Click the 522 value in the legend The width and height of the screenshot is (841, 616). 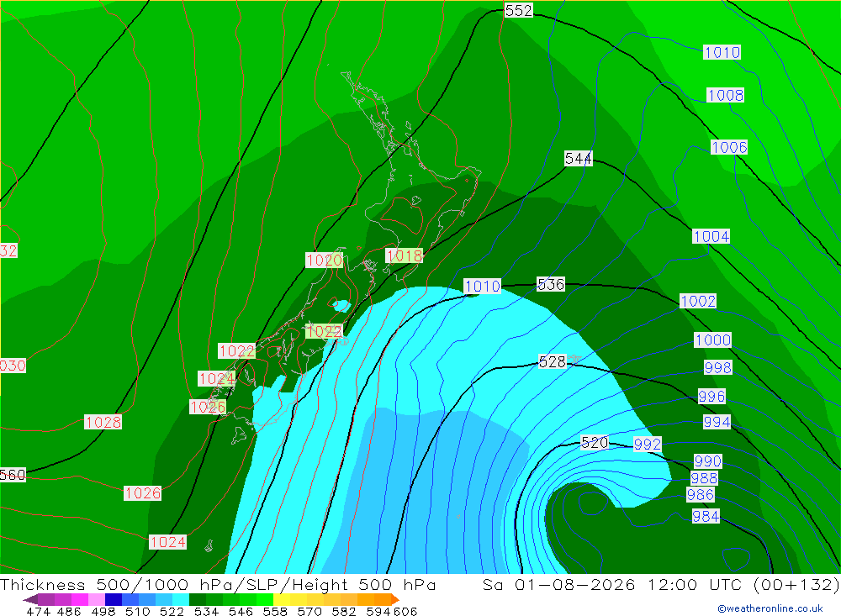(172, 611)
